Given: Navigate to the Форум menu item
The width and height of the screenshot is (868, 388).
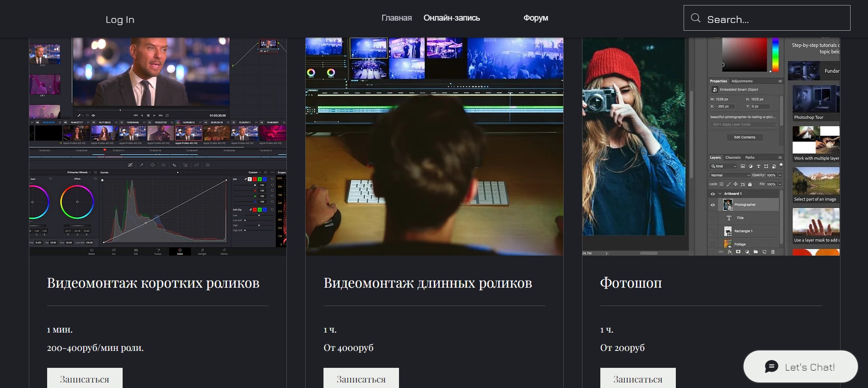Looking at the screenshot, I should (x=536, y=18).
